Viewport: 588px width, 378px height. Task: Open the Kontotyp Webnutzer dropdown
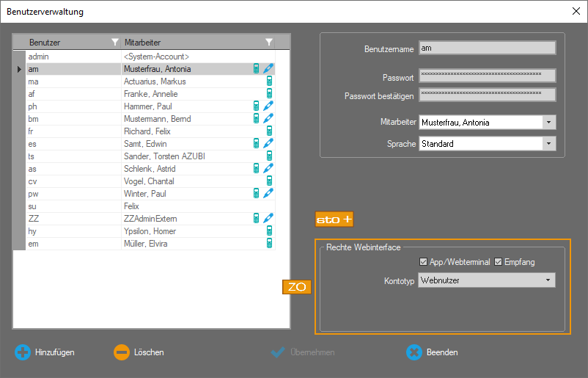click(x=548, y=280)
